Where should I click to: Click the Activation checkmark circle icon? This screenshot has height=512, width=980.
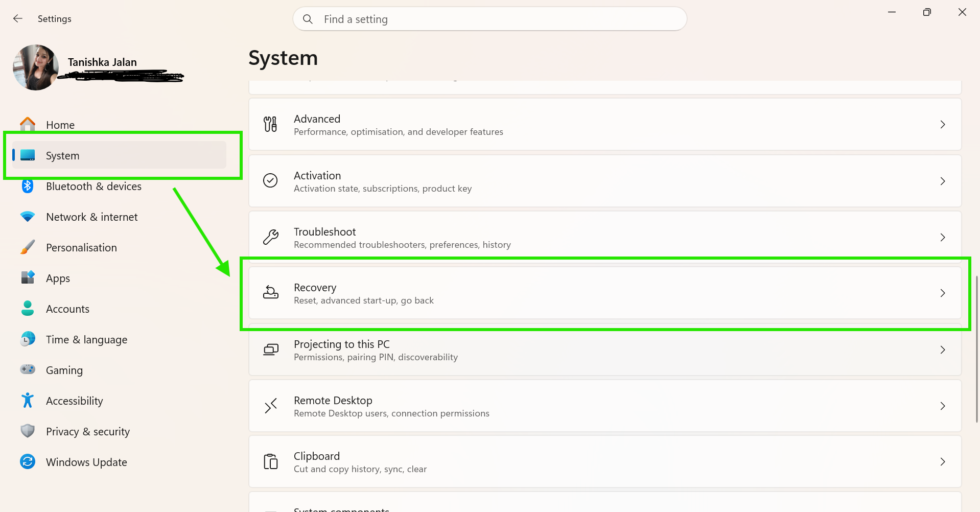click(x=270, y=180)
